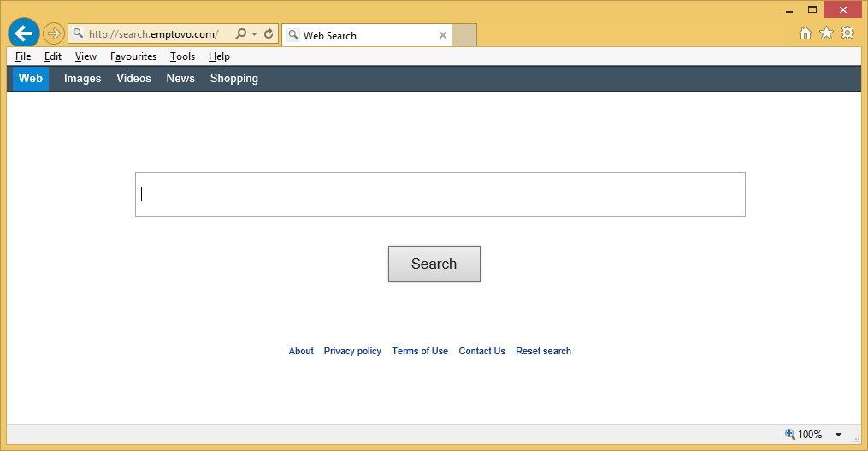
Task: Open Favourites star icon
Action: (x=826, y=33)
